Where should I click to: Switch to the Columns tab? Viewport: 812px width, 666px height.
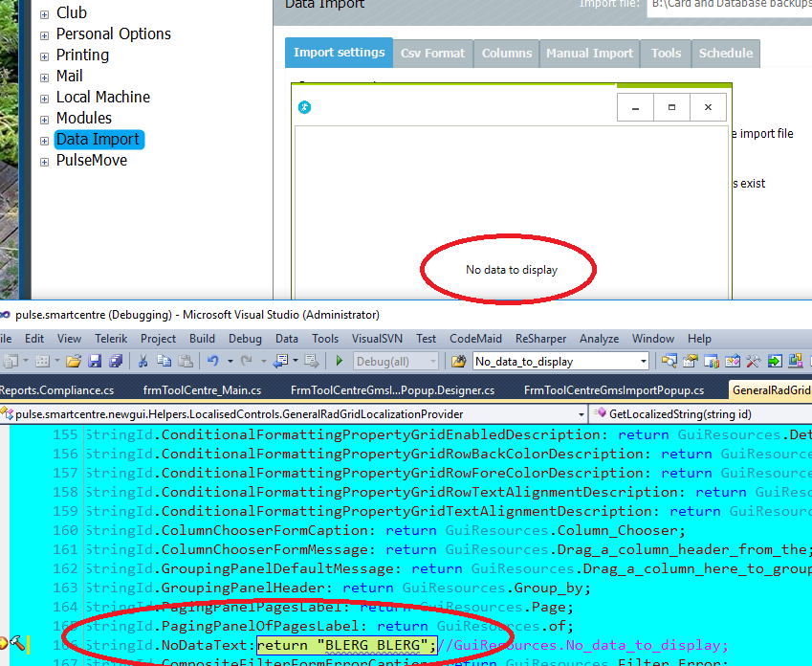[x=507, y=54]
